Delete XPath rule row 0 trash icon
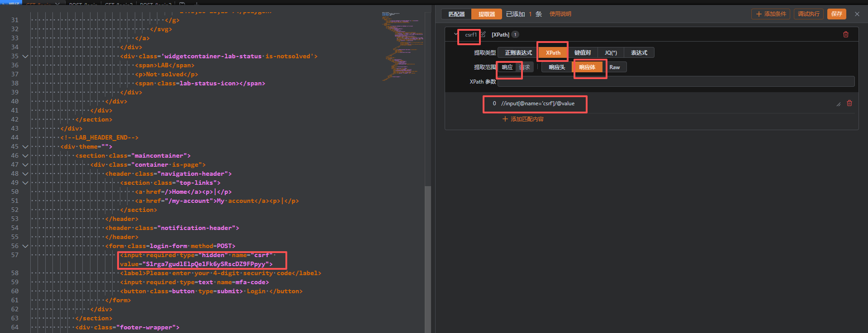The width and height of the screenshot is (868, 333). point(849,103)
